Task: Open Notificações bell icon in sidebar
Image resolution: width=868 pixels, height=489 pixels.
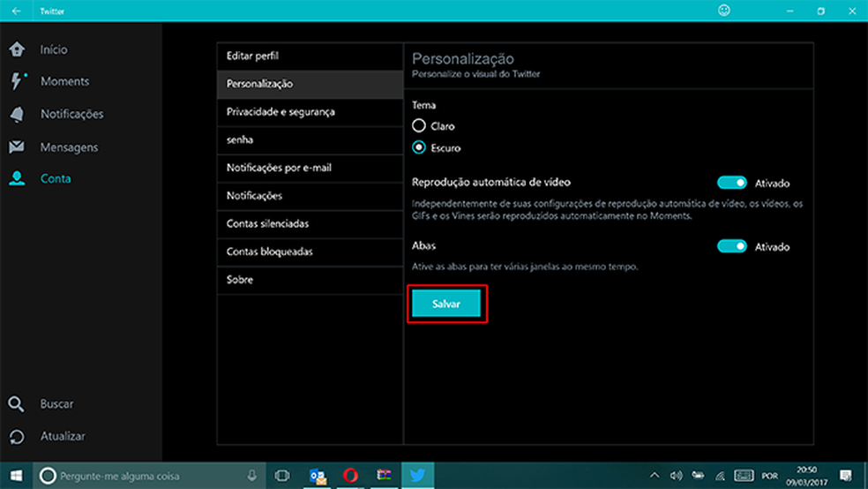Action: (16, 114)
